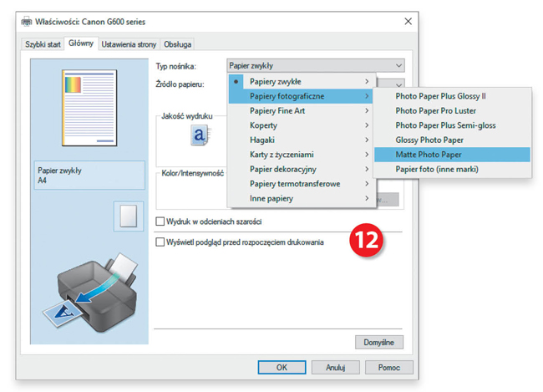
Task: Choose Papier foto (inne marki)
Action: (452, 169)
